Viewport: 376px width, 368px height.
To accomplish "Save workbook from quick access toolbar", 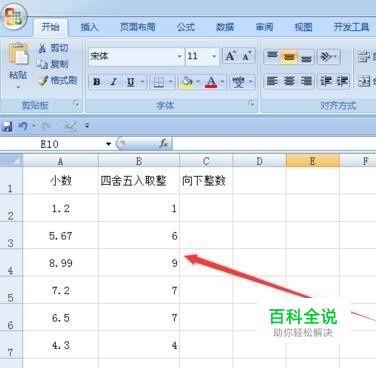I will click(x=7, y=126).
